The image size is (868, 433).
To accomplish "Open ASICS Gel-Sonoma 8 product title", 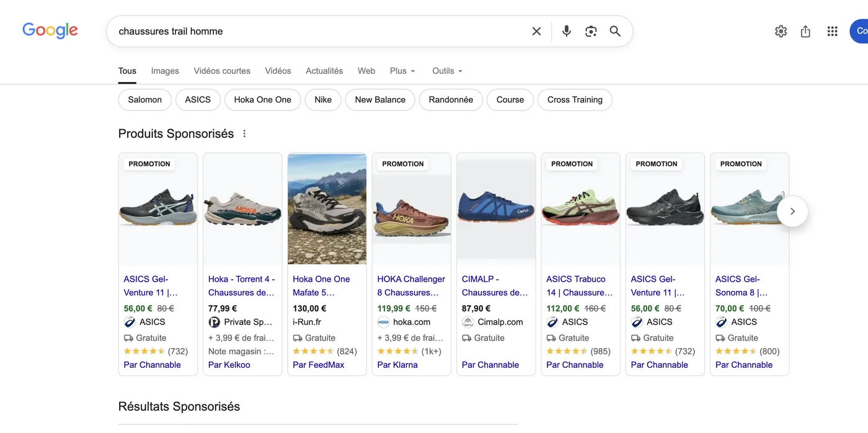I will [742, 286].
